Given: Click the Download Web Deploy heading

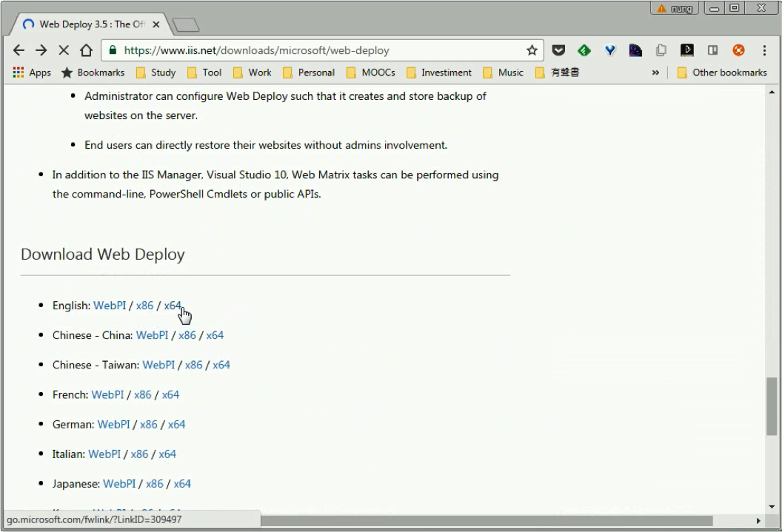Looking at the screenshot, I should click(103, 255).
